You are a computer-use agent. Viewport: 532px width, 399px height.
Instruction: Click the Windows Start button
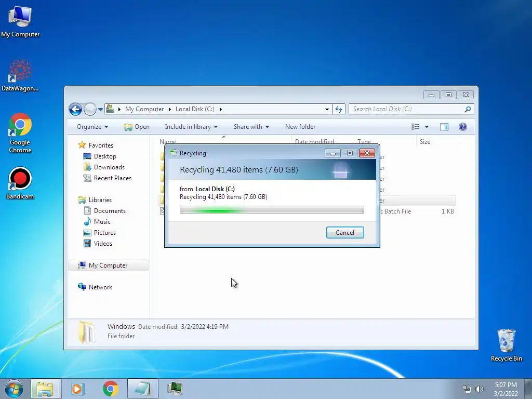14,389
